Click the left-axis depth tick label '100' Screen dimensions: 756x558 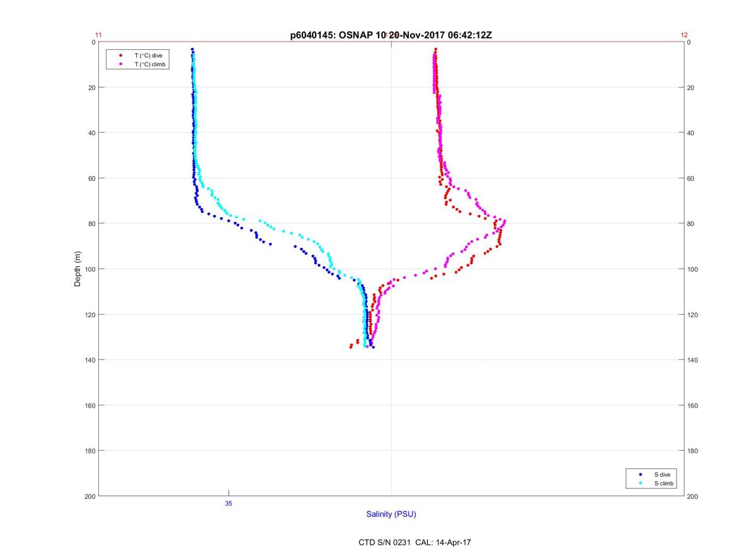tap(89, 269)
